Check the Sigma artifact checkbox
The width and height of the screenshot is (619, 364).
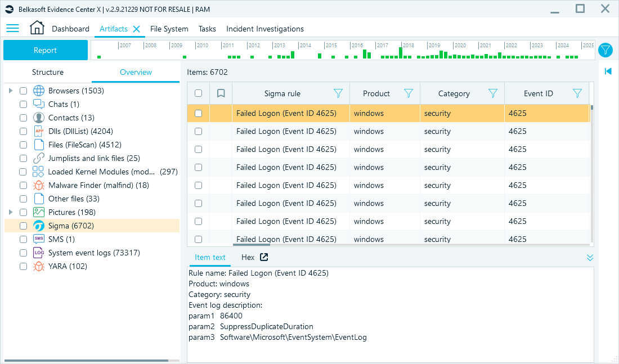click(x=23, y=226)
